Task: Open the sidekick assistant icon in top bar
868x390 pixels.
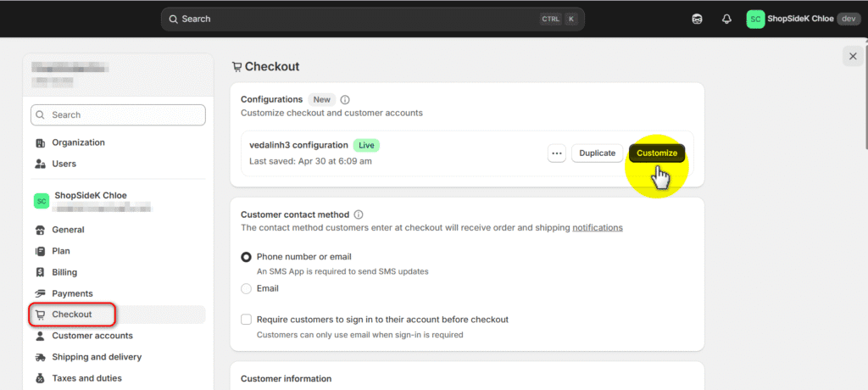Action: point(698,19)
